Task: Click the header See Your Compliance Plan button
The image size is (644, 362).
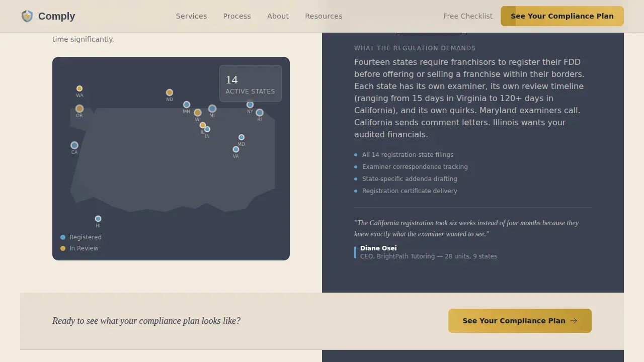Action: [562, 16]
